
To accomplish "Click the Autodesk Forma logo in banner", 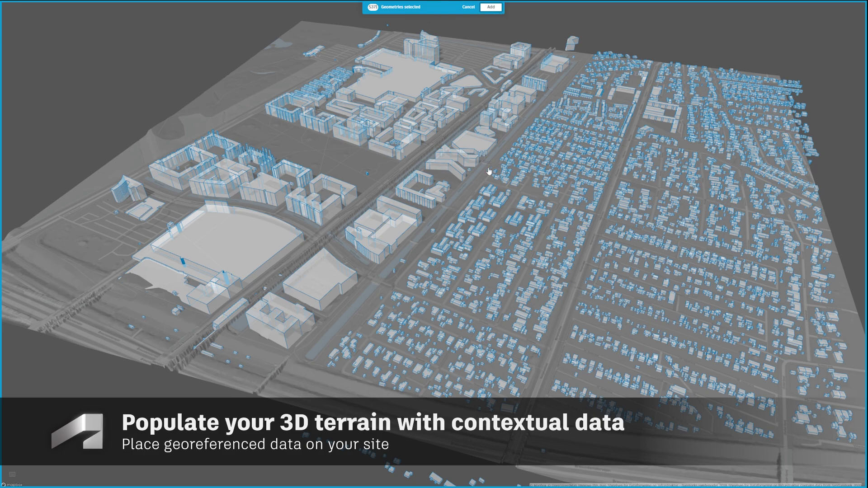I will [x=77, y=431].
